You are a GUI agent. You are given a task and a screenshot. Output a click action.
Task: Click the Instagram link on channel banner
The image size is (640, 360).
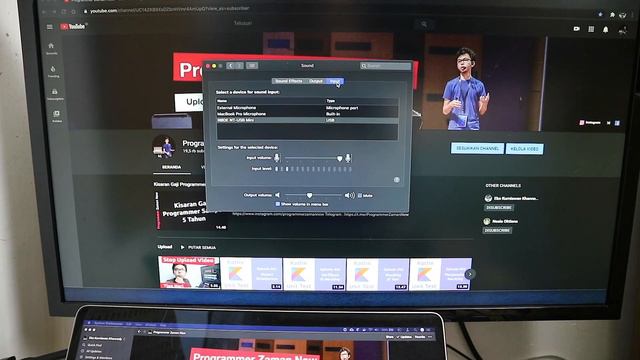(x=590, y=122)
